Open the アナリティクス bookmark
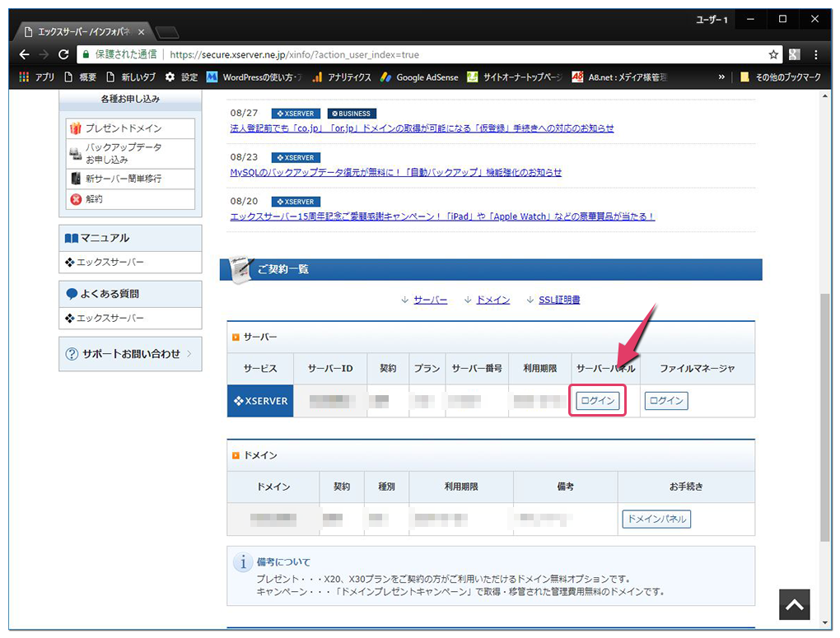This screenshot has height=638, width=840. [x=341, y=77]
